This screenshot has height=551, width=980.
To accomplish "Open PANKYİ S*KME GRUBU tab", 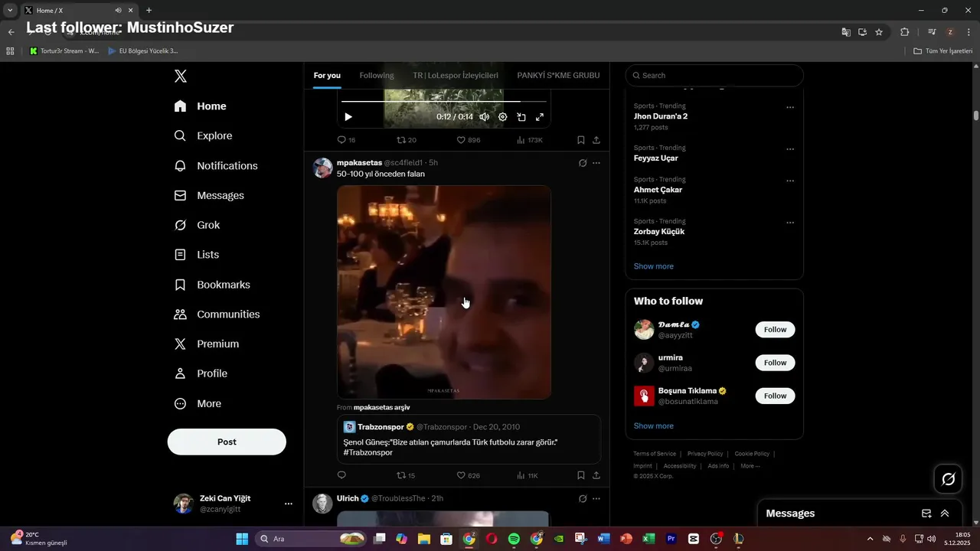I will coord(558,75).
